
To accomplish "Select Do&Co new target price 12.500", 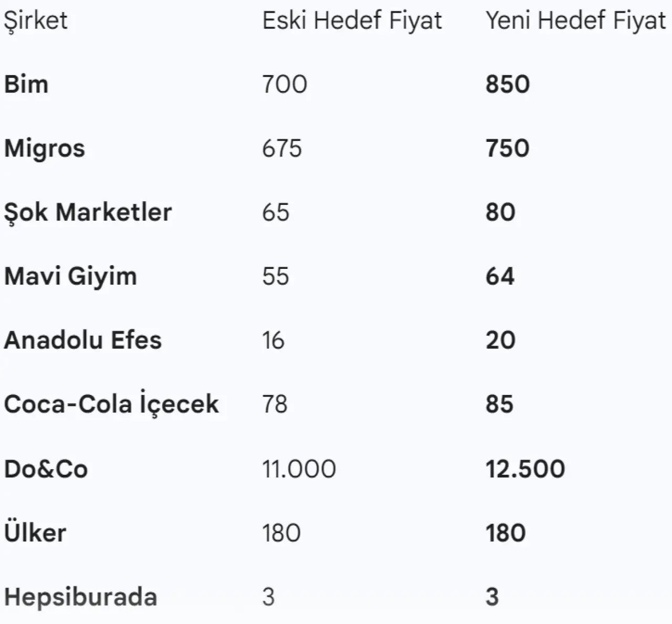I will pos(525,469).
